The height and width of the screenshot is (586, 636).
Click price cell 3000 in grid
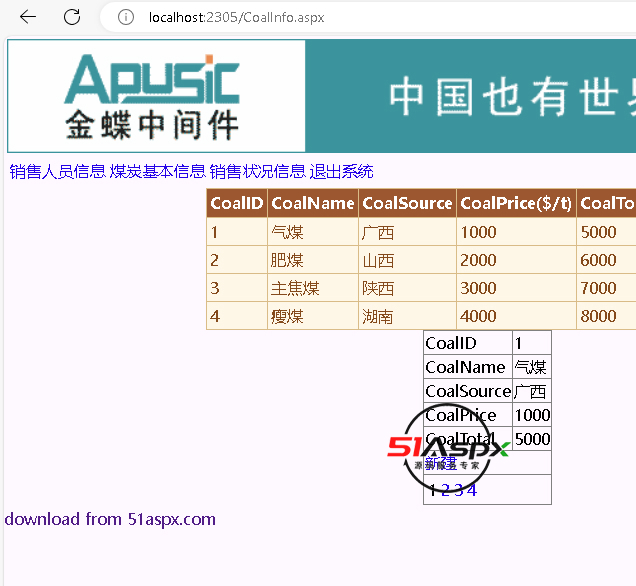tap(516, 288)
